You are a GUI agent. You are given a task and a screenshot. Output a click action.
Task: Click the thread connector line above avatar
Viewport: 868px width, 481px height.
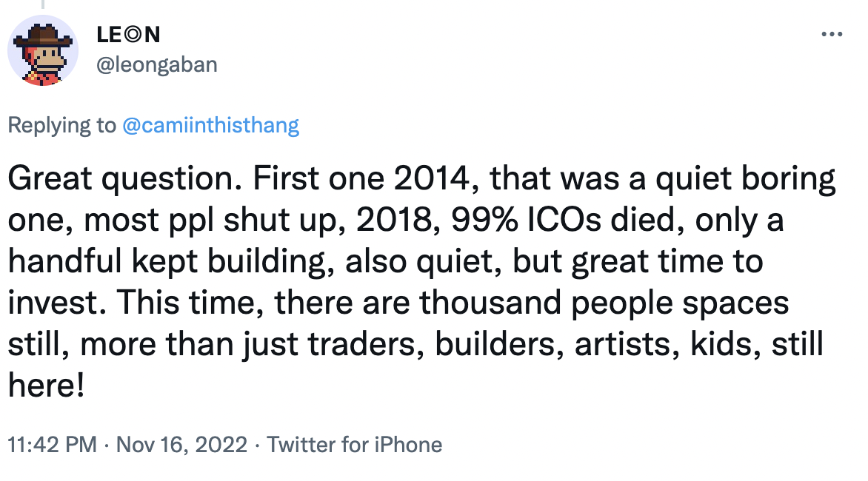pyautogui.click(x=43, y=4)
